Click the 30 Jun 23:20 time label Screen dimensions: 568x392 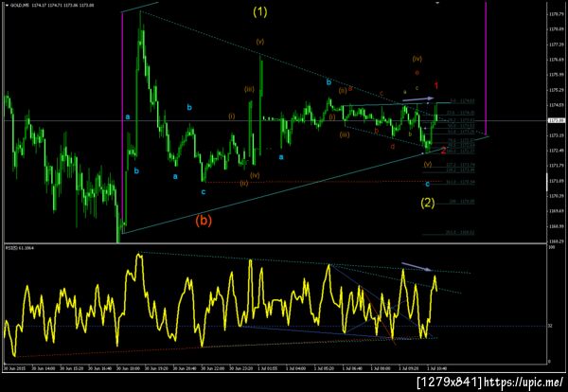click(x=241, y=368)
